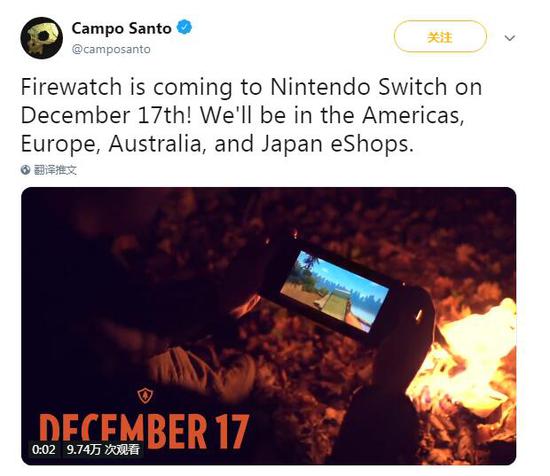Click "December 17th!" in the tweet body
The image size is (550, 476).
pos(106,115)
